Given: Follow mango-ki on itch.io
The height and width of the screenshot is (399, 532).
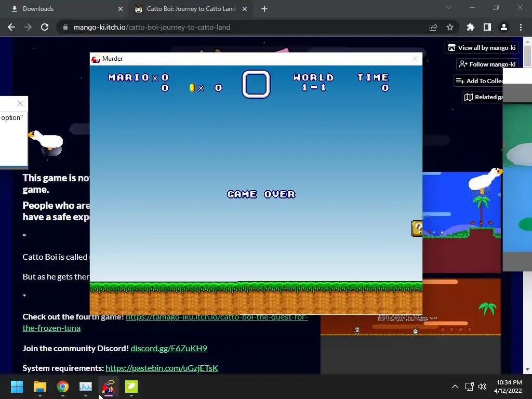Looking at the screenshot, I should tap(487, 64).
